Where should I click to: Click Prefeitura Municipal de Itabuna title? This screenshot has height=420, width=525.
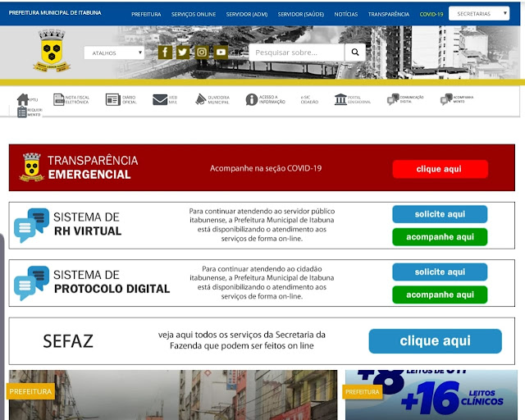coord(55,13)
